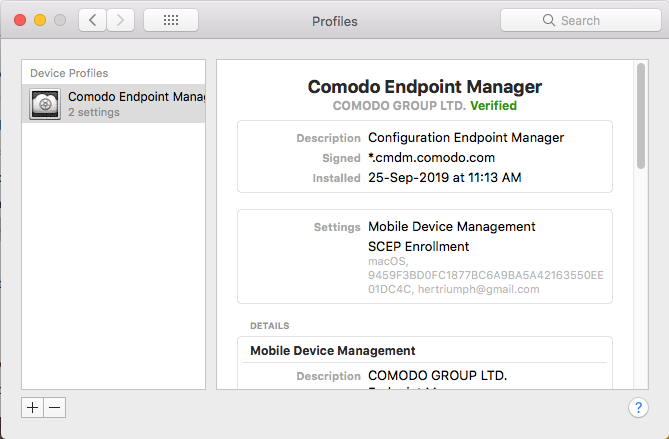The image size is (669, 439).
Task: Click the Signed field label
Action: tap(341, 158)
